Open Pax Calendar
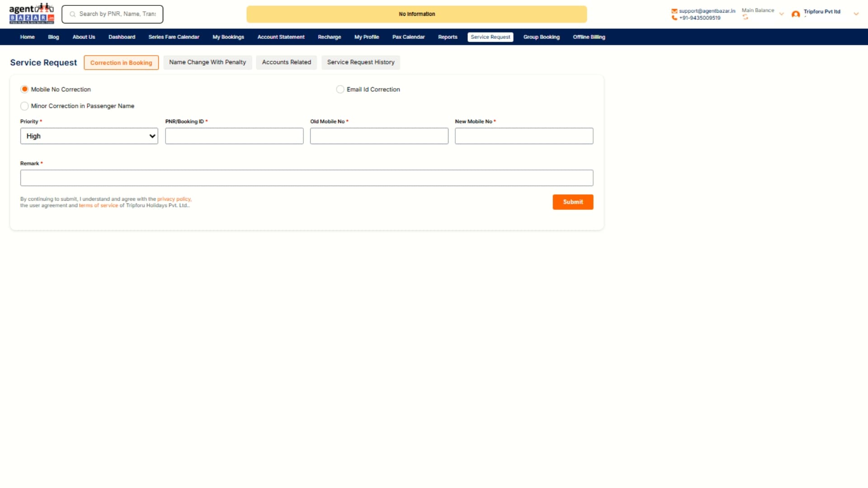Image resolution: width=868 pixels, height=488 pixels. [x=408, y=37]
